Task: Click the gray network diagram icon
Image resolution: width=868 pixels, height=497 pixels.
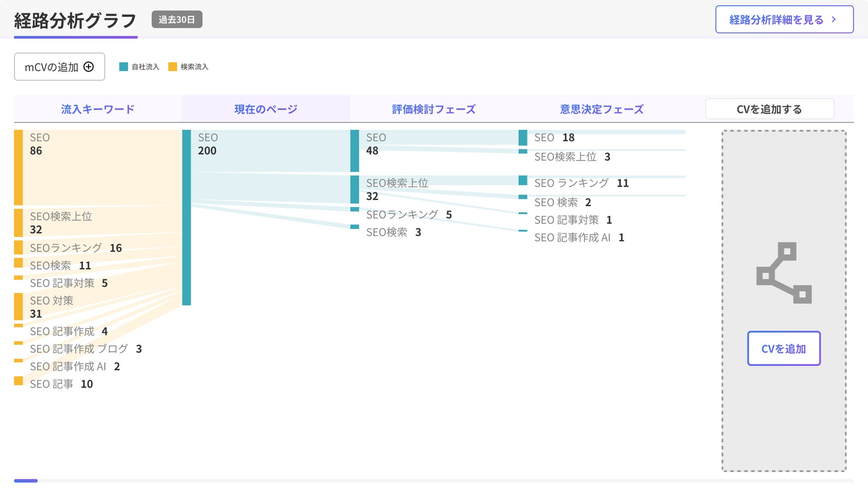Action: coord(784,273)
